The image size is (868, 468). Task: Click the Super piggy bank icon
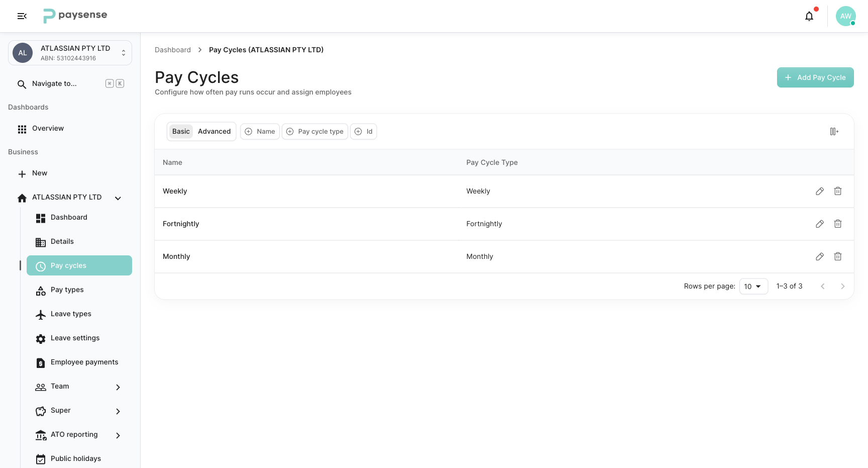point(41,411)
